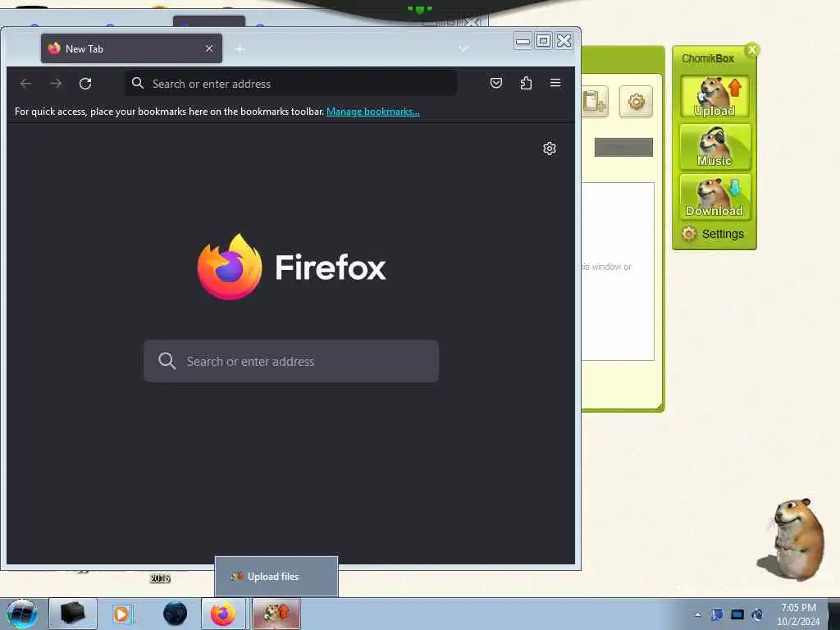Click the gear icon in green window
Screen dimensions: 840x630
(636, 101)
